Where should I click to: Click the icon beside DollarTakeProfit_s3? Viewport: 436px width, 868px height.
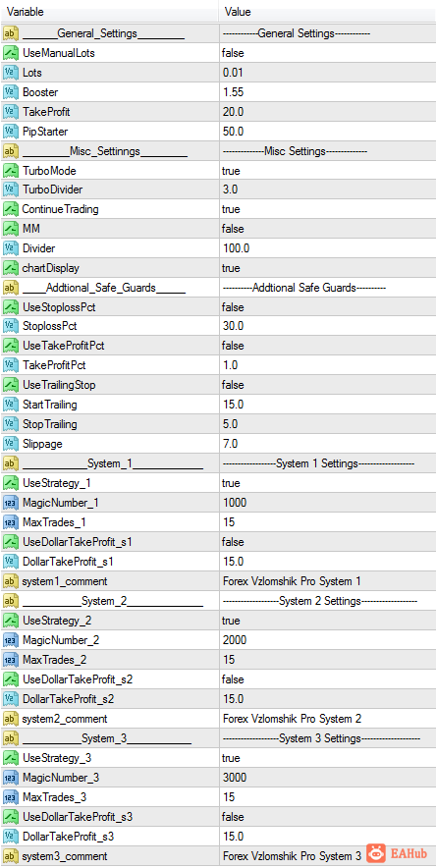[11, 836]
